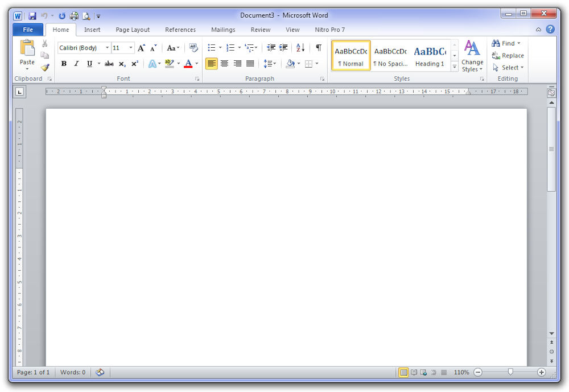This screenshot has width=569, height=392.
Task: Open the Calibri font name dropdown
Action: click(x=107, y=48)
